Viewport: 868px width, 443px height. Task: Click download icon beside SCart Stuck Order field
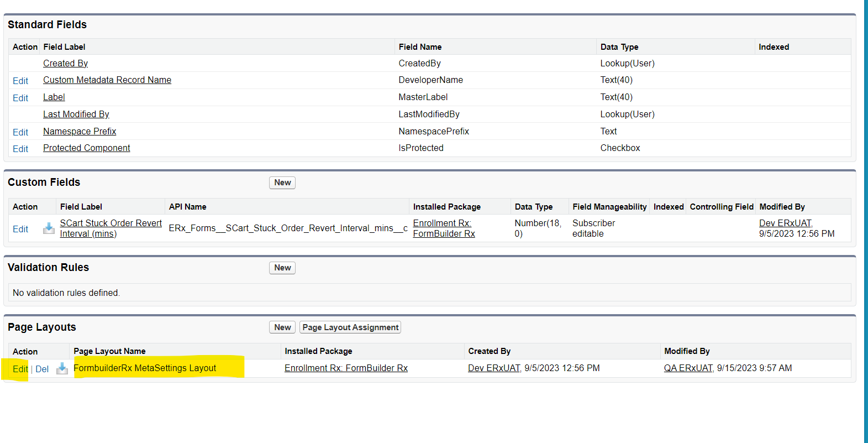coord(49,228)
